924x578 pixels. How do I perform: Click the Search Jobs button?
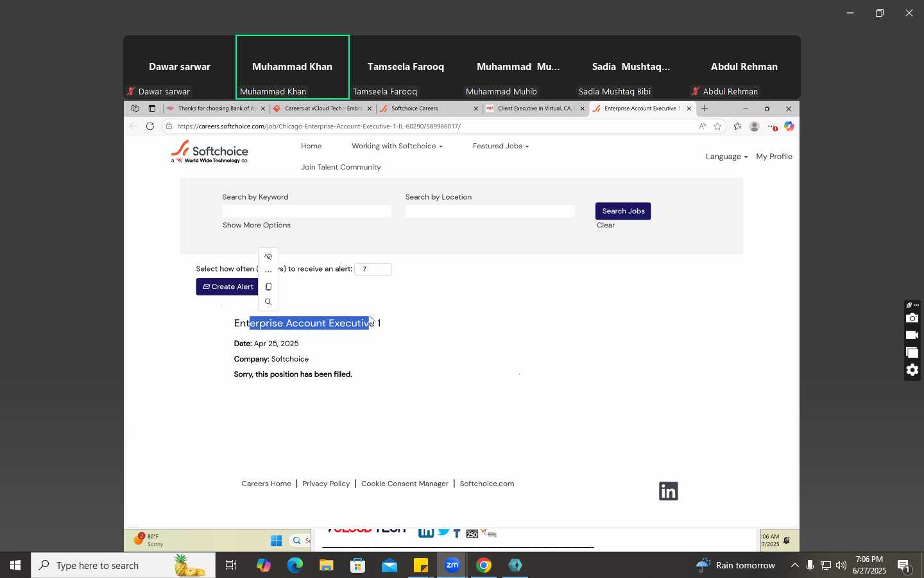pos(623,211)
